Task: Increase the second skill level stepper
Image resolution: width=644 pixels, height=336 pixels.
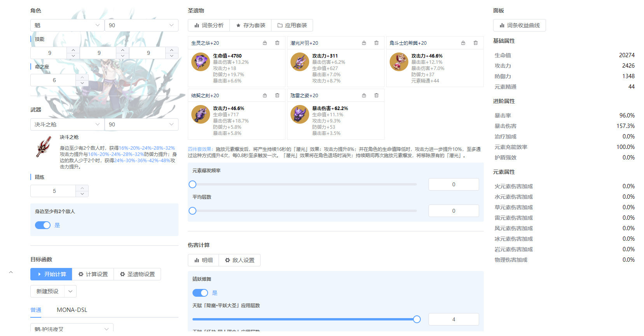Action: coord(122,50)
